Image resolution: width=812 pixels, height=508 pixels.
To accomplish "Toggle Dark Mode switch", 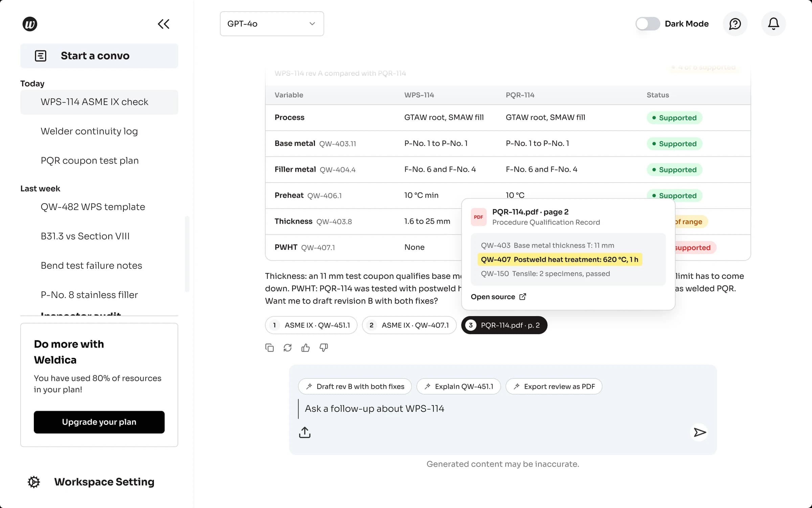I will pos(648,24).
